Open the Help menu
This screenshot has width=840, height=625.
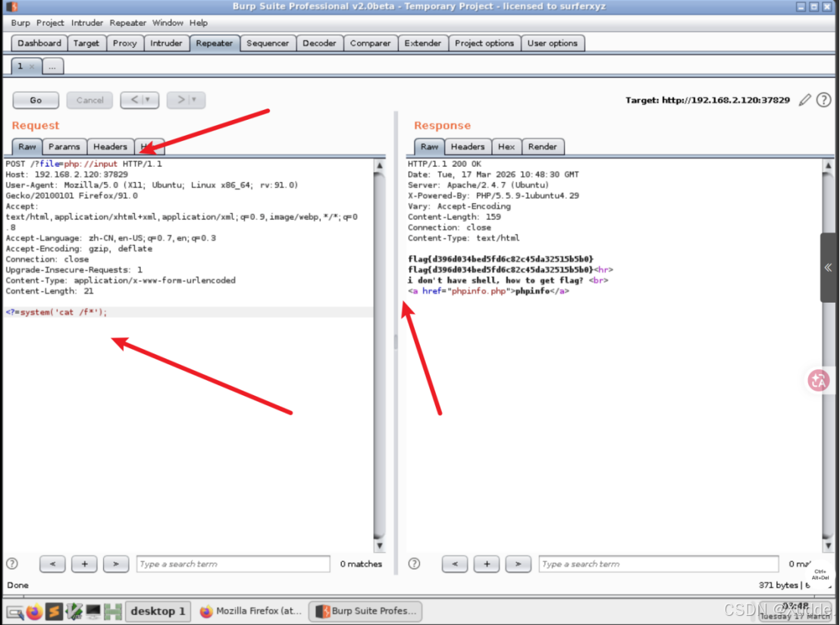pyautogui.click(x=198, y=23)
